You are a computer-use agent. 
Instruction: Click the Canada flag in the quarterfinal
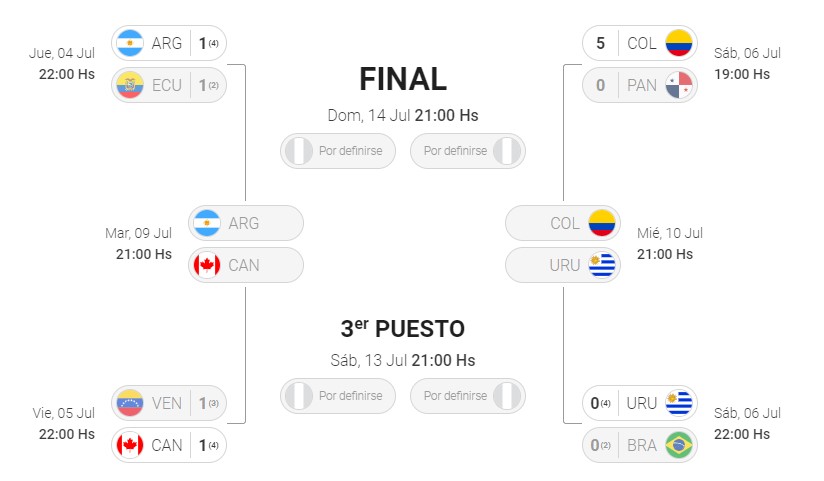130,445
